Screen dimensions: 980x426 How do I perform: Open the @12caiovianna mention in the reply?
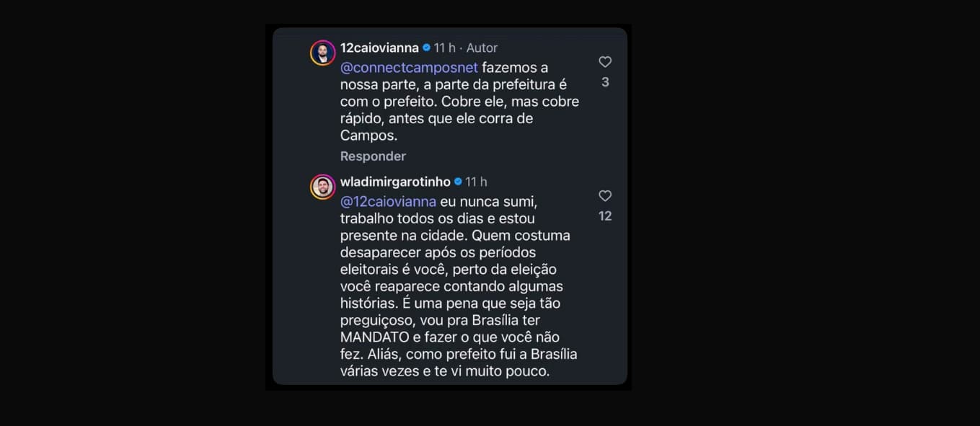(x=388, y=201)
